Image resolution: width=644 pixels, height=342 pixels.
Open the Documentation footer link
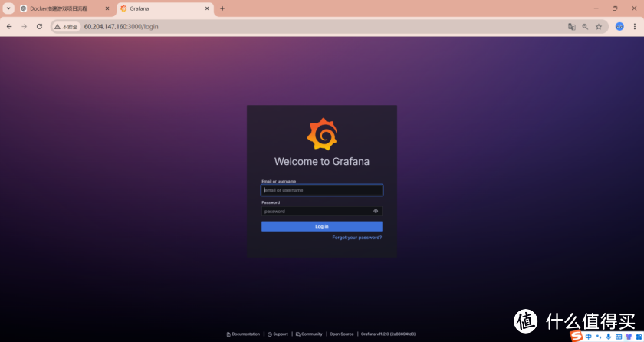pyautogui.click(x=243, y=334)
